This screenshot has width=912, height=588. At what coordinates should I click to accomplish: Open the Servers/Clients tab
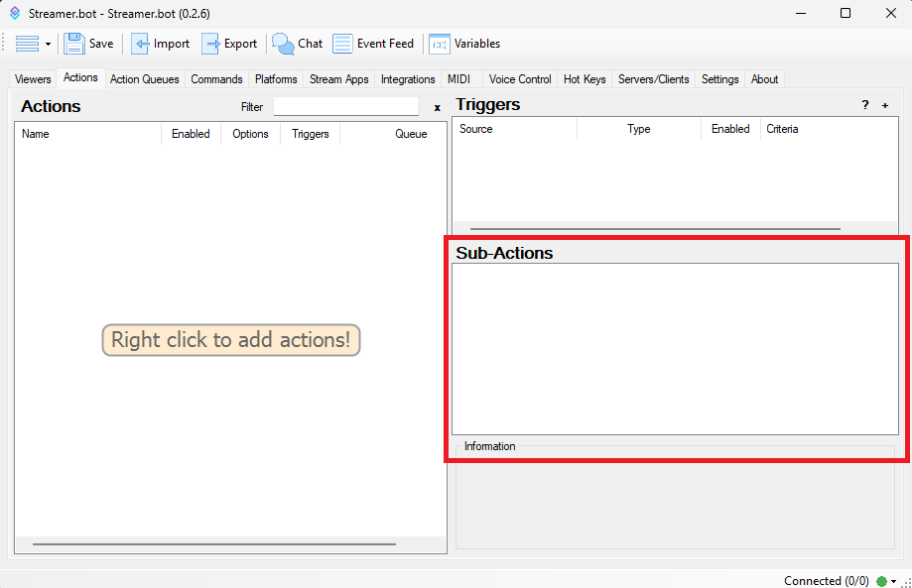653,79
